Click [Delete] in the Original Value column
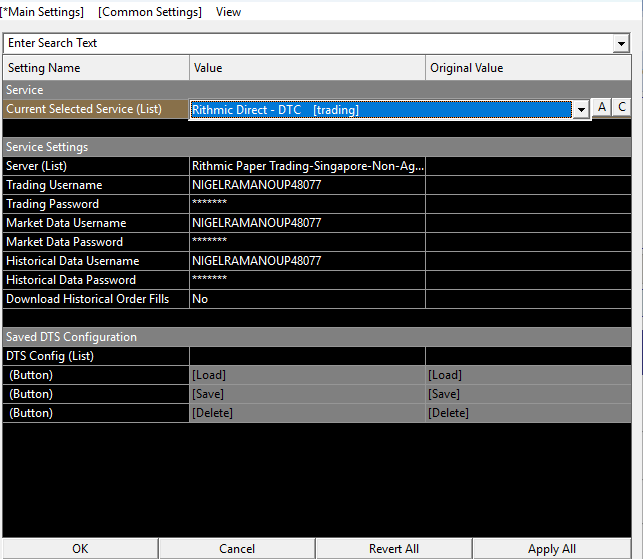Image resolution: width=643 pixels, height=559 pixels. (528, 413)
